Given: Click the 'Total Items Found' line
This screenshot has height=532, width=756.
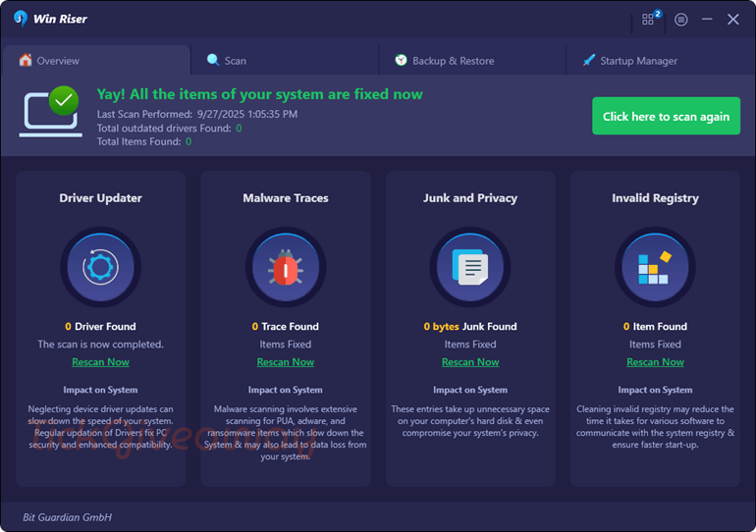Looking at the screenshot, I should 144,141.
